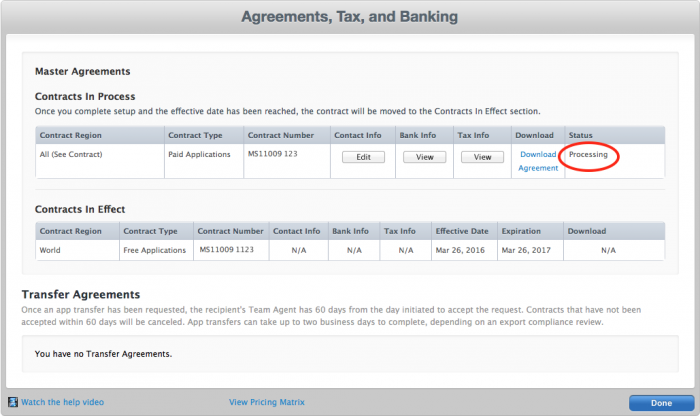View Tax Info for Paid Applications contract

(x=482, y=157)
